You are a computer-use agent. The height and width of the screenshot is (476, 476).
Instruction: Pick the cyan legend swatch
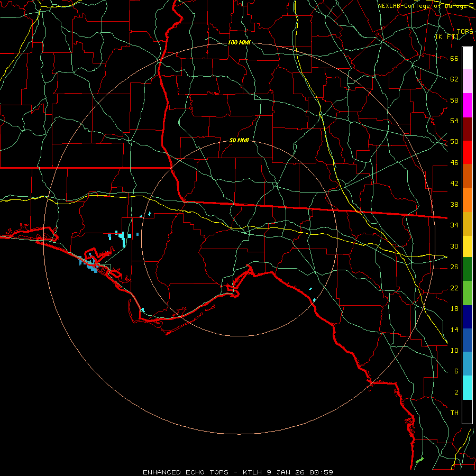(x=467, y=388)
